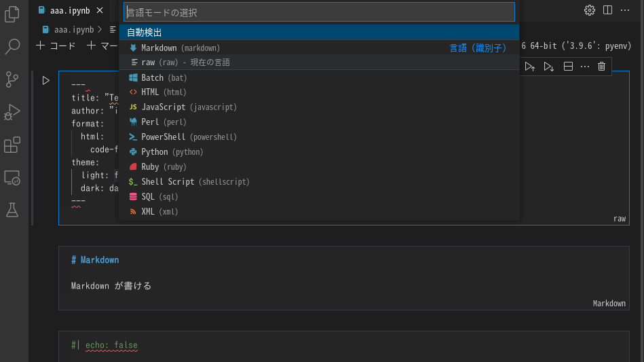Click the 'Markdown が書ける' text line
This screenshot has width=644, height=362.
pos(111,285)
